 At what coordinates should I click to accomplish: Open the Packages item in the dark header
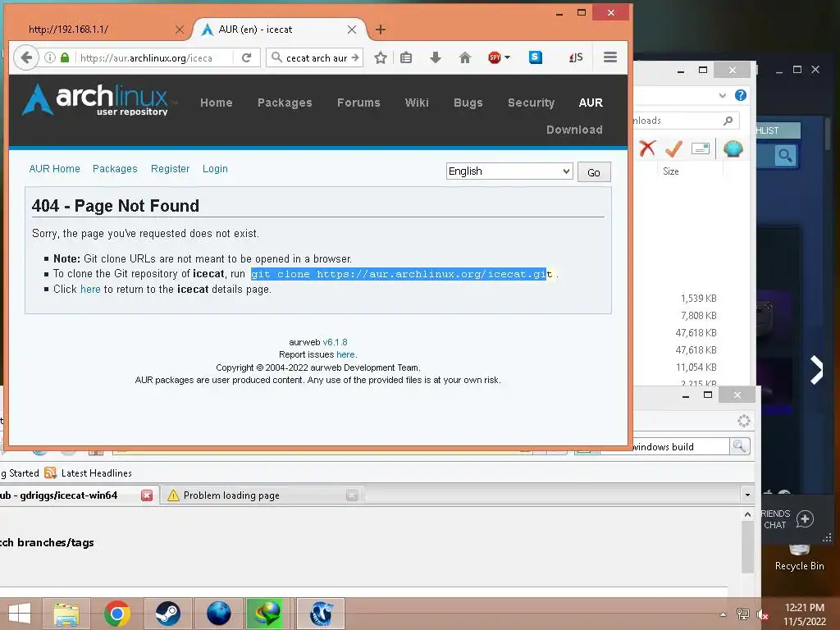pos(285,103)
